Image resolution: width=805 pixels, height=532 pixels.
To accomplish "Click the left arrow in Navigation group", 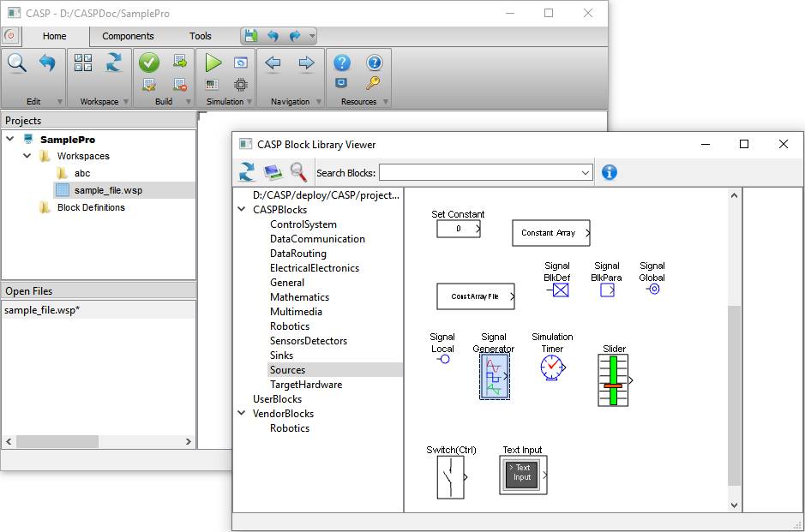I will [x=273, y=63].
